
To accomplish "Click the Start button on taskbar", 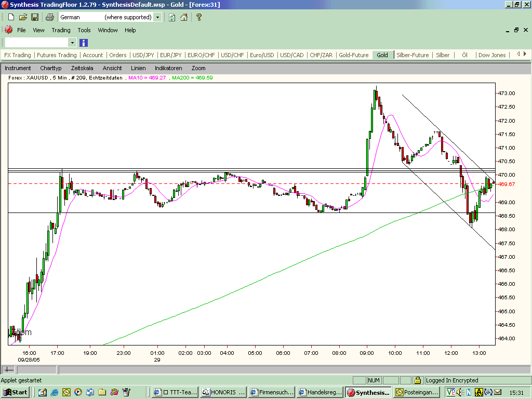I will point(15,392).
